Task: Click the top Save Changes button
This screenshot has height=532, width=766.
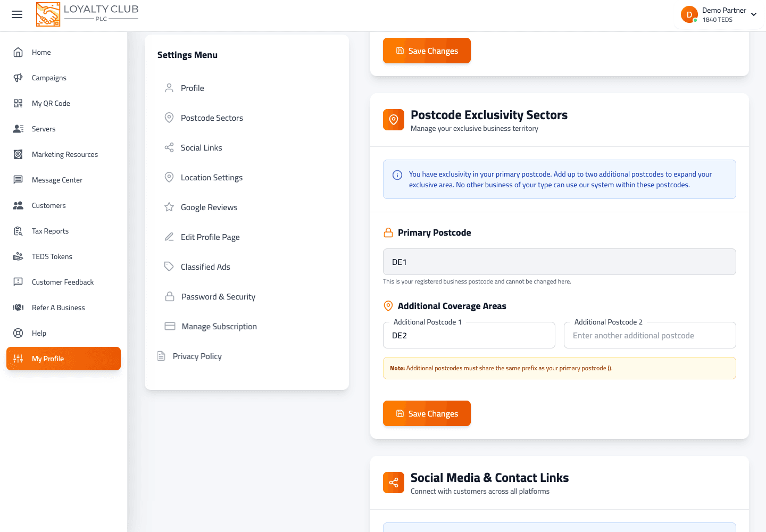Action: click(427, 51)
